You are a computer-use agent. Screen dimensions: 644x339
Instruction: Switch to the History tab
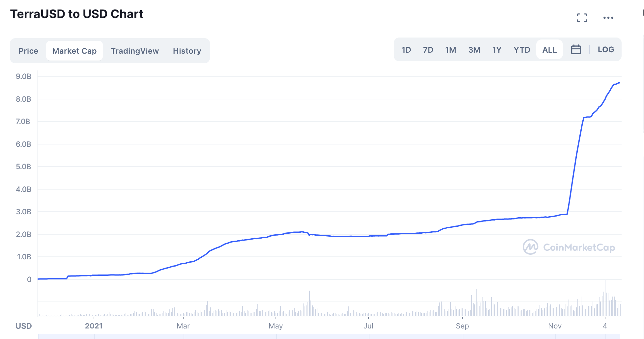187,51
